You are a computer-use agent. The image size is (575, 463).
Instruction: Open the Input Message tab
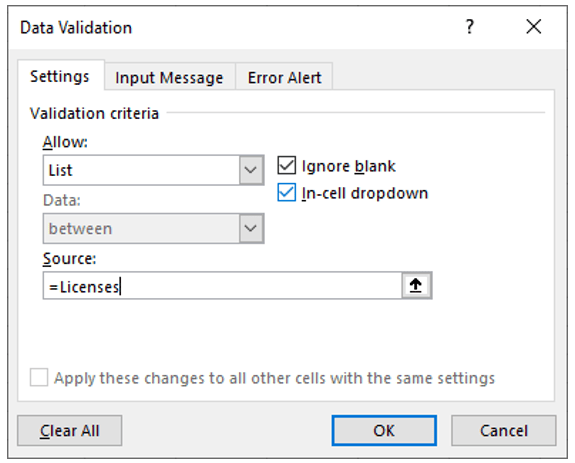pyautogui.click(x=169, y=77)
